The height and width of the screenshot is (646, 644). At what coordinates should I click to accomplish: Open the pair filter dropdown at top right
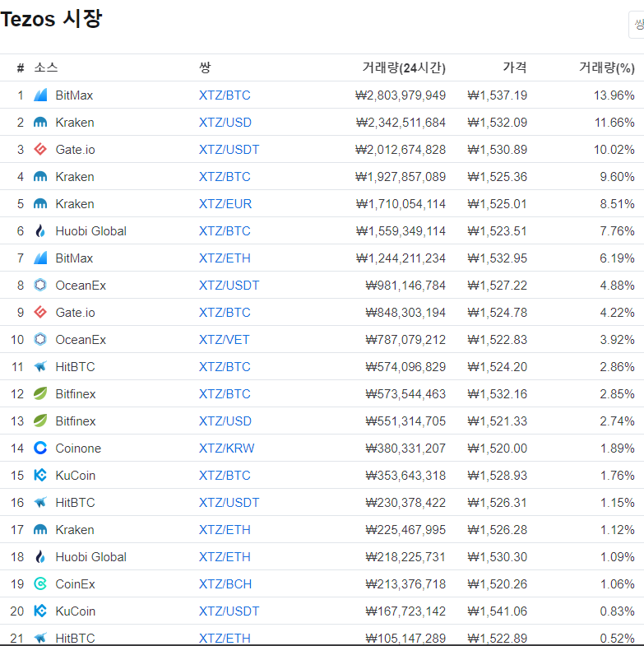coord(637,26)
